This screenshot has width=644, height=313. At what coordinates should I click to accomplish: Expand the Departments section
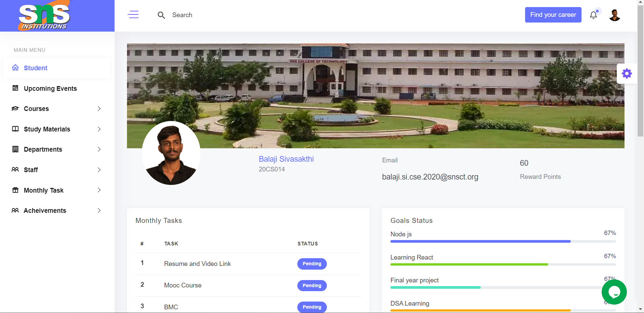(99, 149)
